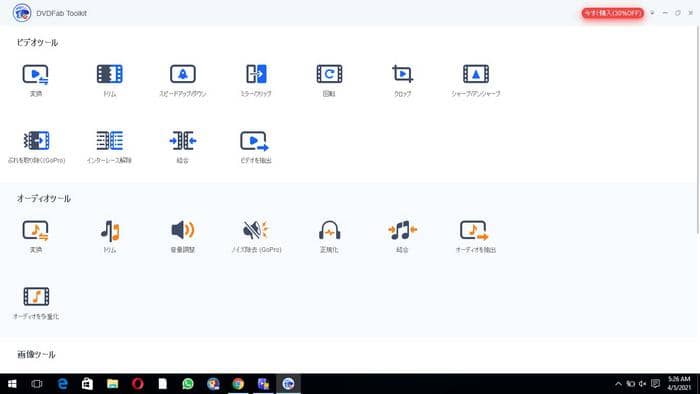Screen dimensions: 700x394
Task: Click the volume icon in system tray
Action: (642, 384)
